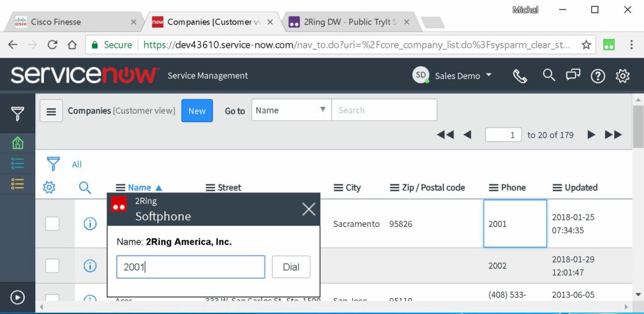
Task: Open the Go to Name dropdown
Action: (291, 109)
